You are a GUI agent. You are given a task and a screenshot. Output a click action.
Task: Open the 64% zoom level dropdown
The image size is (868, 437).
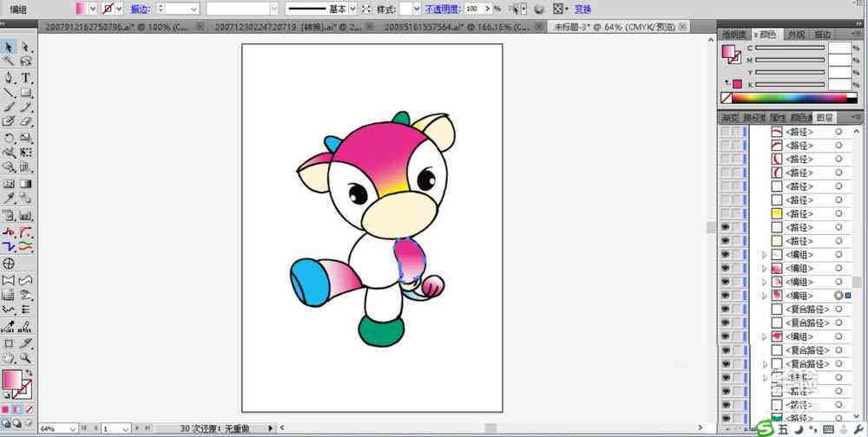click(x=73, y=428)
